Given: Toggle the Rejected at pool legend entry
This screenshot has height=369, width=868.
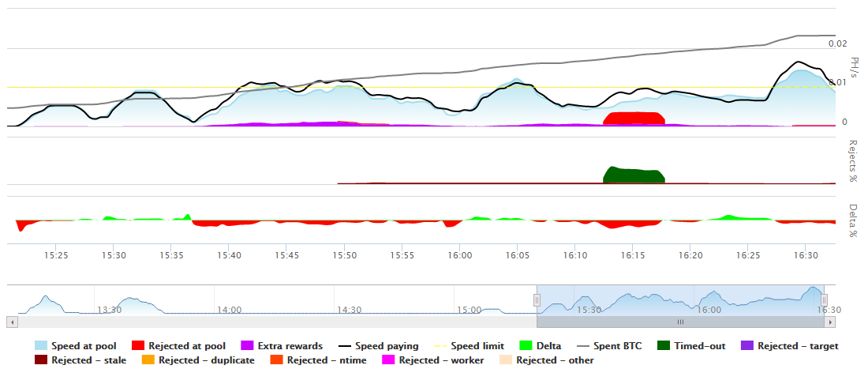Looking at the screenshot, I should tap(179, 346).
